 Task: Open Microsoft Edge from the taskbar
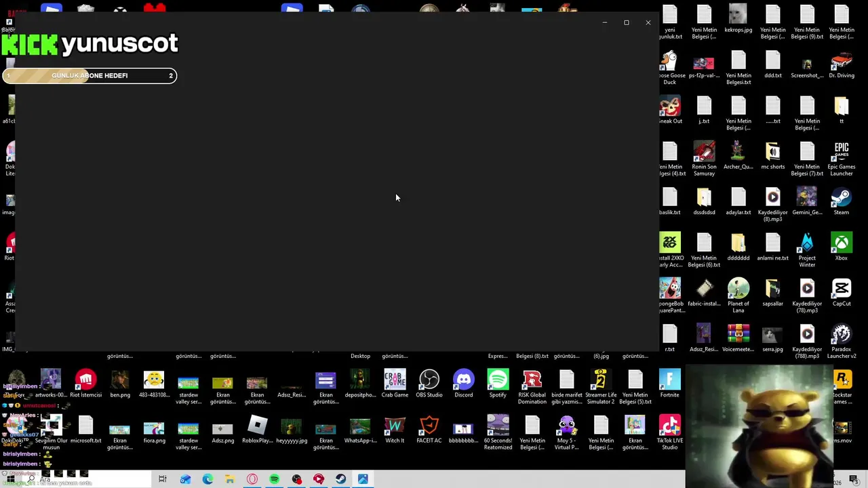click(208, 479)
